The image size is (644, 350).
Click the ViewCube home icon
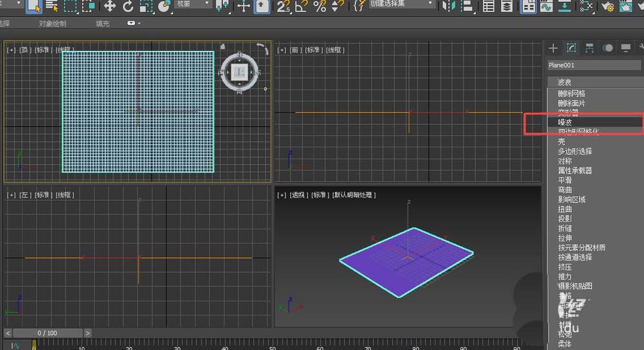[x=223, y=46]
